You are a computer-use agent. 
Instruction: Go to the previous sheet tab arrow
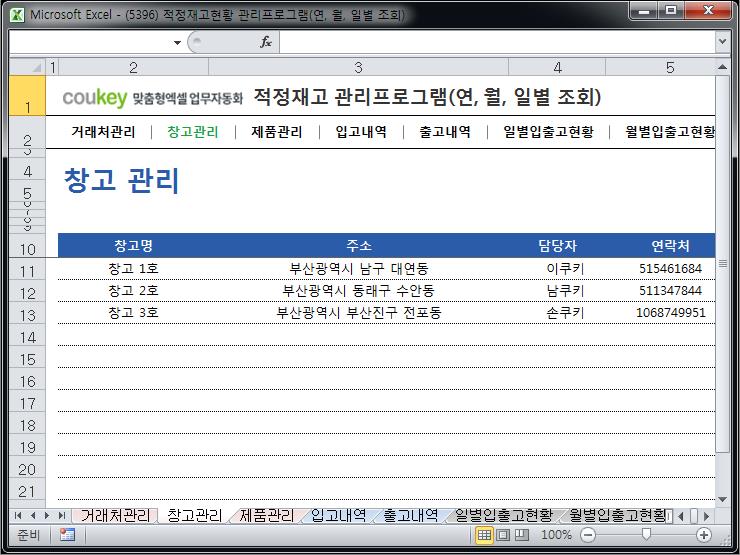pos(33,515)
